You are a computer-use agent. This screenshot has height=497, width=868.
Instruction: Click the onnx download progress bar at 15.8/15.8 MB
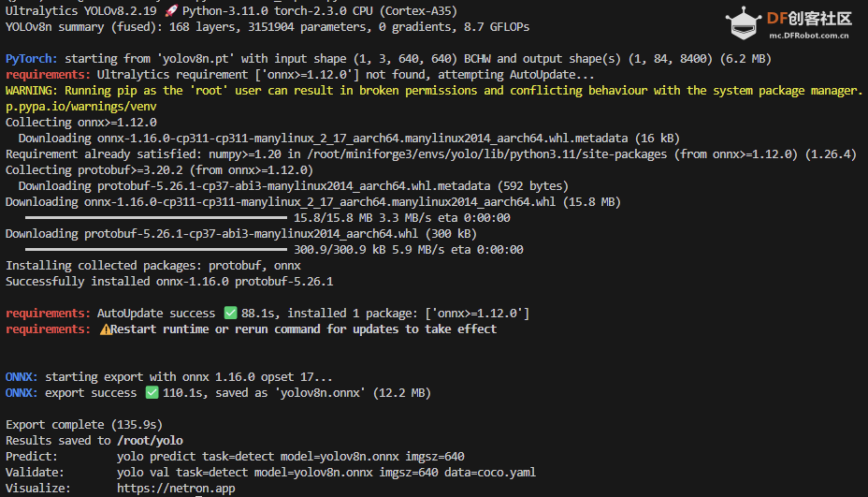(x=156, y=218)
